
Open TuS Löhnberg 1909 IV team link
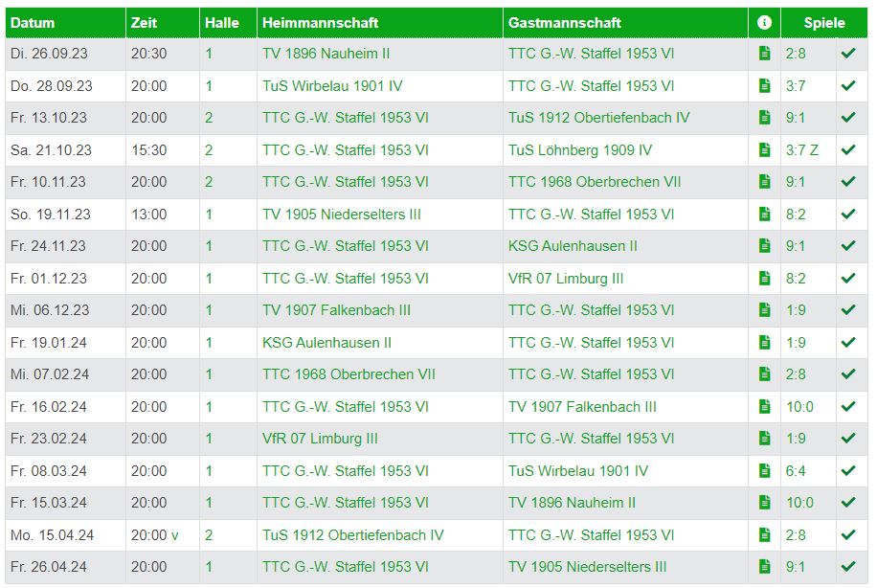[580, 150]
